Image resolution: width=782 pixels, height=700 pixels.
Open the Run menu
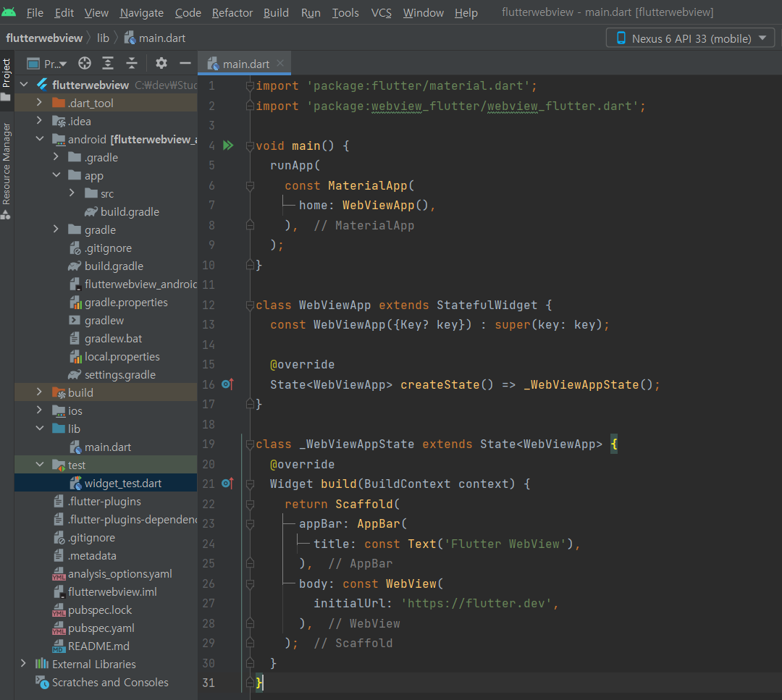pyautogui.click(x=311, y=12)
